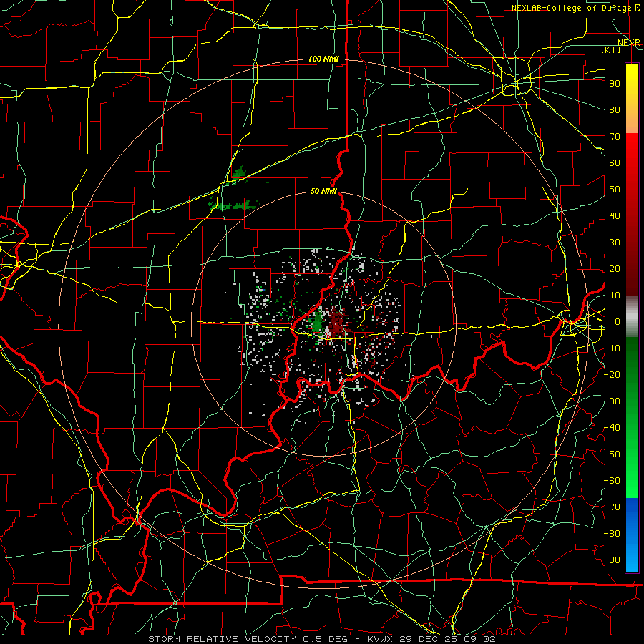Screen dimensions: 644x644
Task: Click the positive 80 scale label
Action: click(x=615, y=109)
